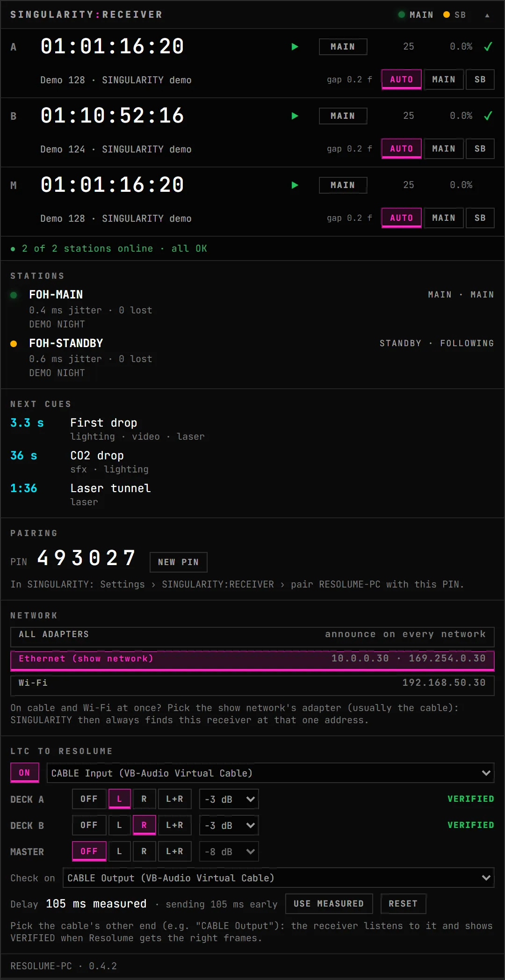Click the yellow SB status dot in header
The width and height of the screenshot is (505, 980).
447,15
